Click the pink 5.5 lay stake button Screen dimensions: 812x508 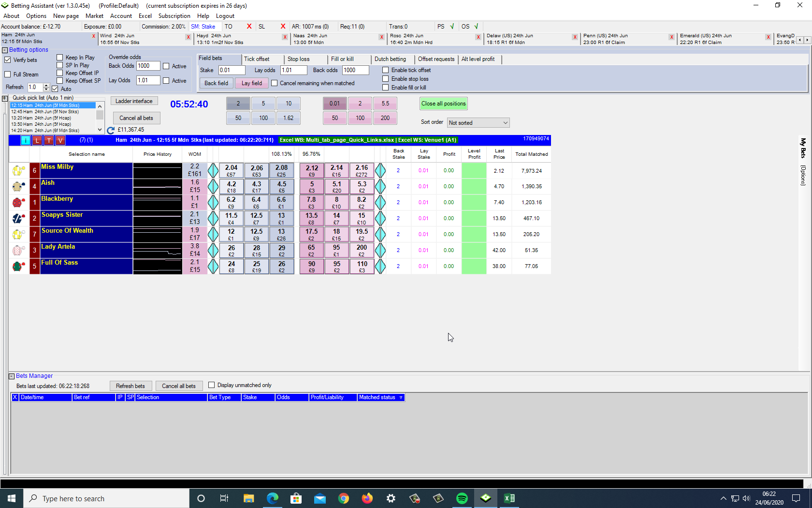point(385,104)
